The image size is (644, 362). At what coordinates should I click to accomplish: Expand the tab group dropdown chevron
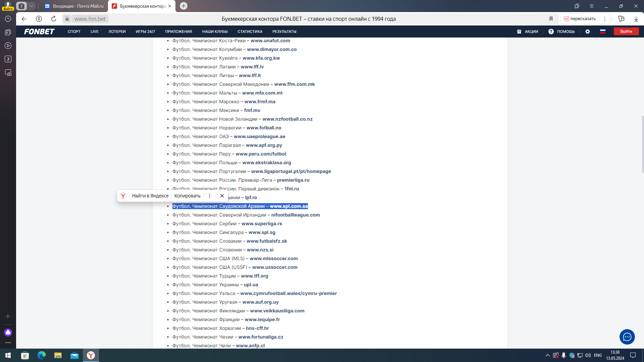[31, 6]
